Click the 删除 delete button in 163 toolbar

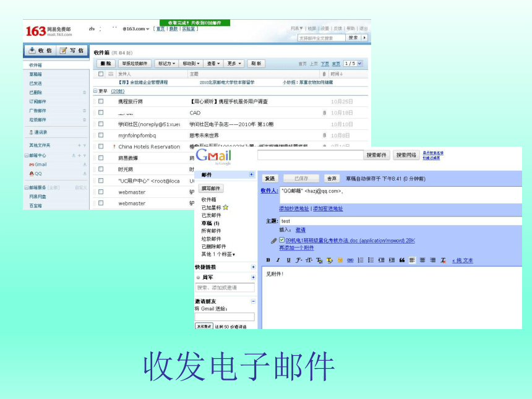[106, 64]
